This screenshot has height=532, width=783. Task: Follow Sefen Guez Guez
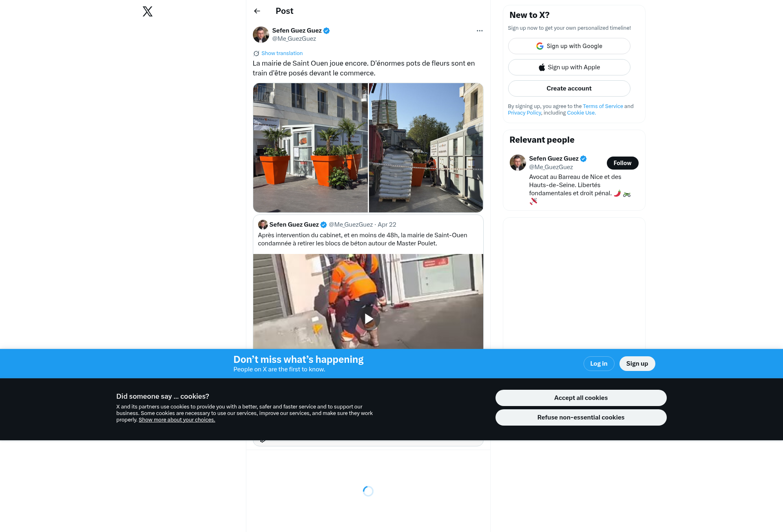click(622, 163)
